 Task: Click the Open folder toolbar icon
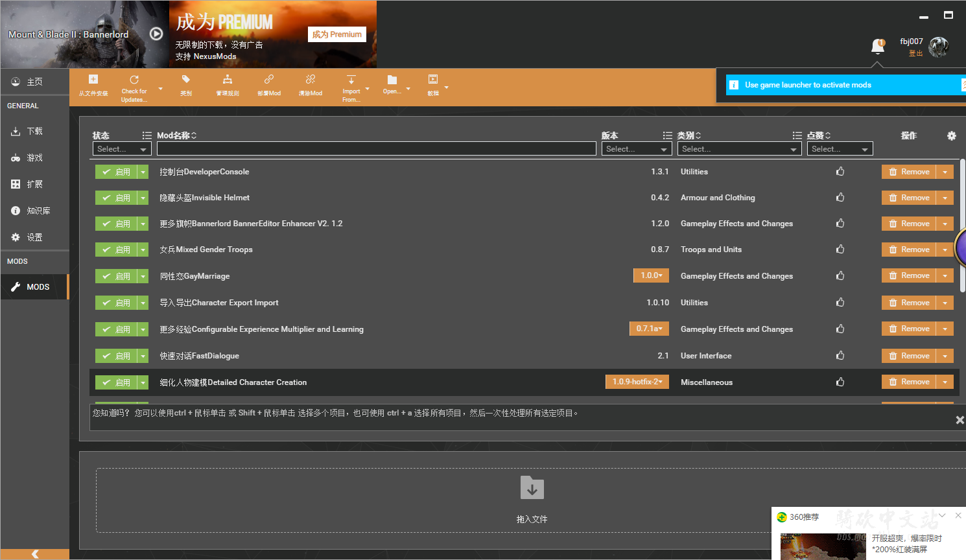click(x=392, y=80)
